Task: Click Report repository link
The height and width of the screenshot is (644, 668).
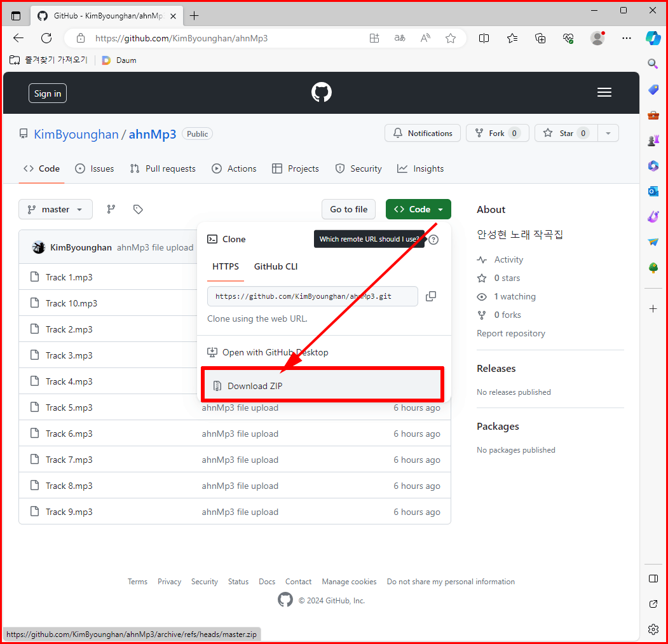Action: click(x=511, y=333)
